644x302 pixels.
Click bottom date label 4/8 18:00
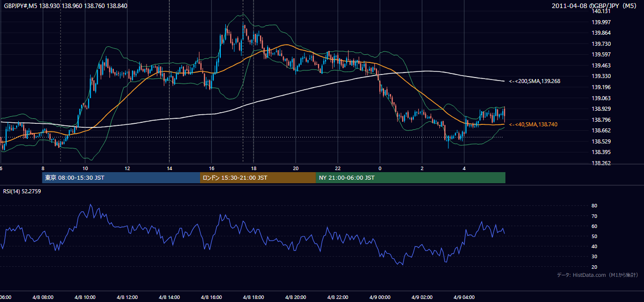coord(253,297)
